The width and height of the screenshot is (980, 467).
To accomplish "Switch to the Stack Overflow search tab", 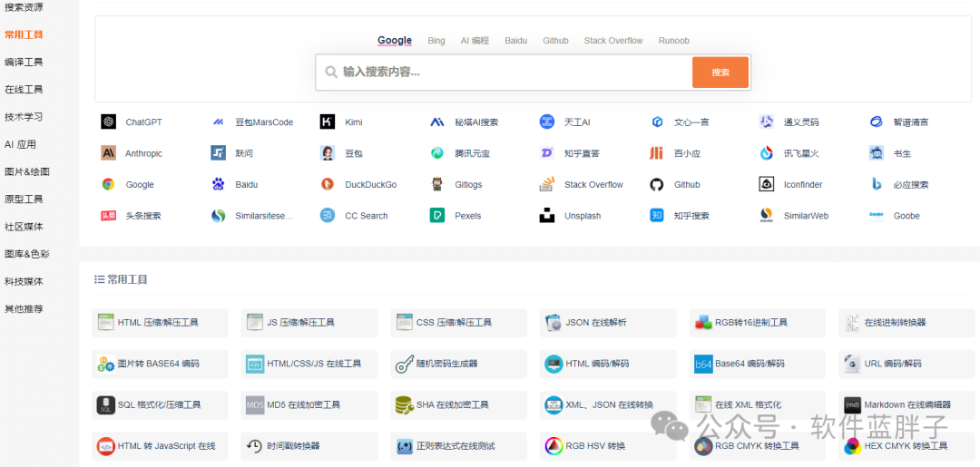I will click(613, 41).
